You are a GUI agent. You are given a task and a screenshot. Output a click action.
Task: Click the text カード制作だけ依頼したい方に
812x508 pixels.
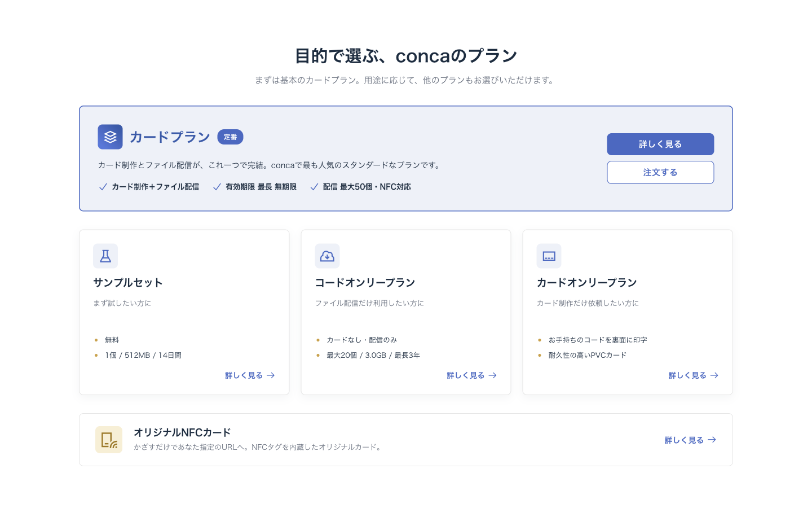click(x=588, y=303)
